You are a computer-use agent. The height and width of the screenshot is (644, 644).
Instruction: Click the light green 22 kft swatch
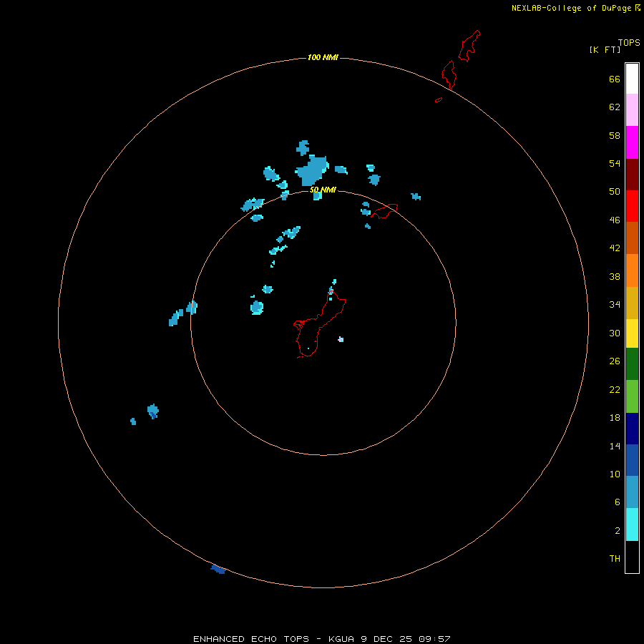[x=632, y=396]
